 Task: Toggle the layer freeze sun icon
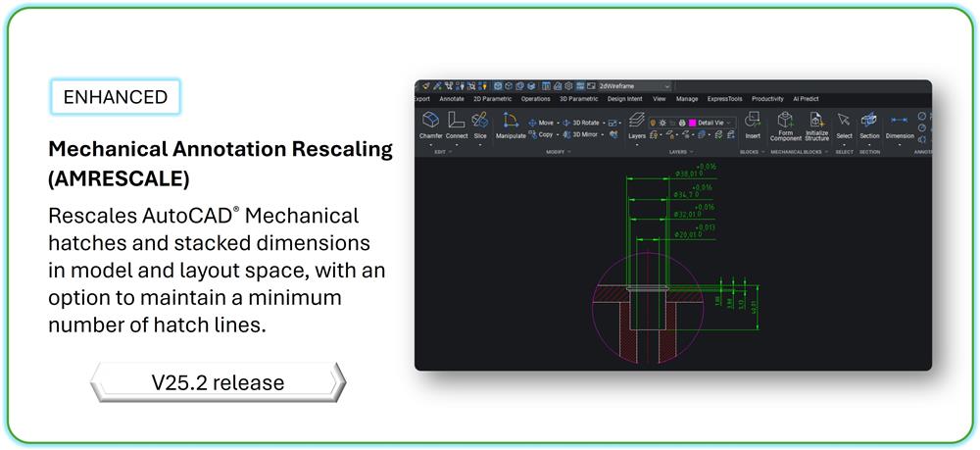pyautogui.click(x=662, y=124)
